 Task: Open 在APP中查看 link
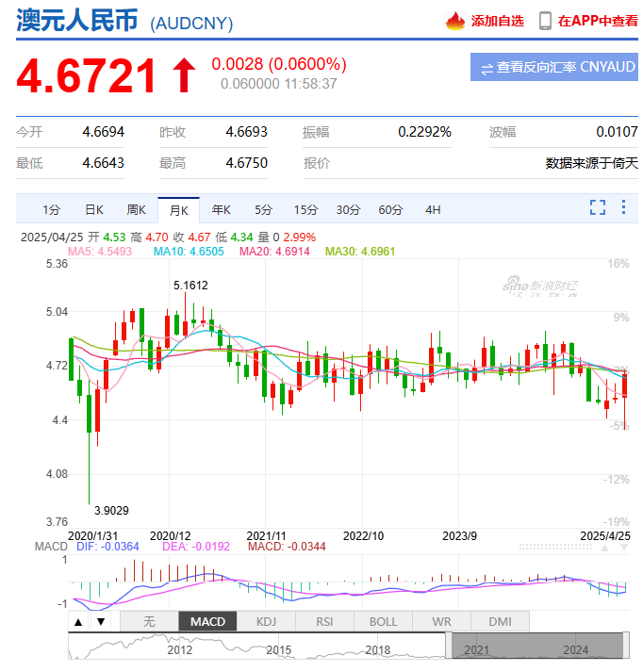[x=598, y=21]
